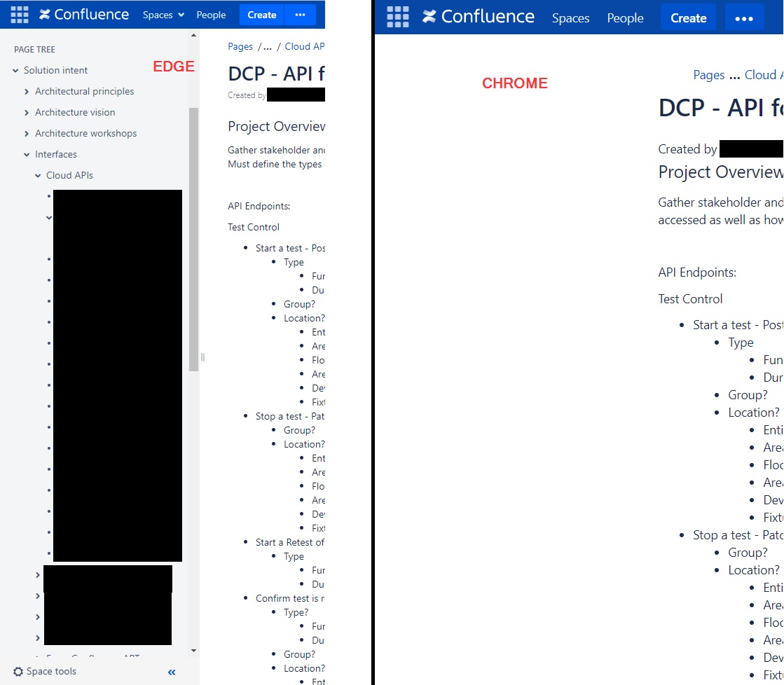Open Architectural principles page in tree
Viewport: 784px width, 685px height.
click(85, 92)
